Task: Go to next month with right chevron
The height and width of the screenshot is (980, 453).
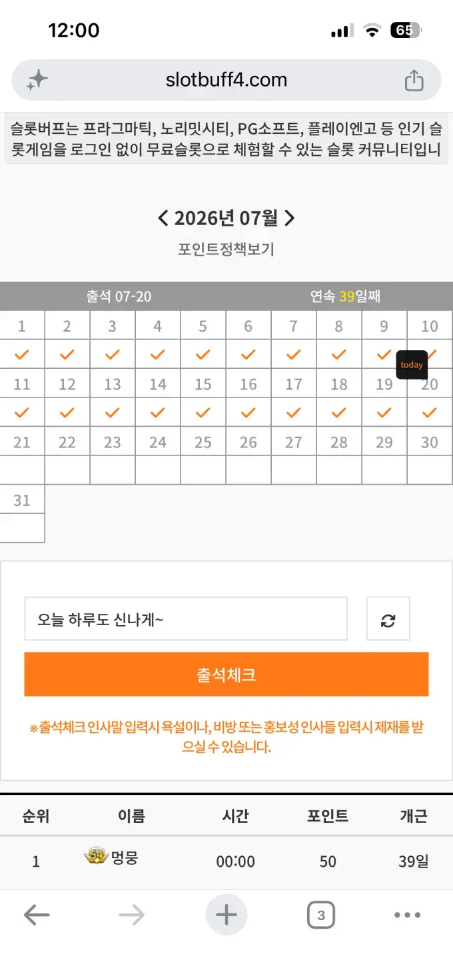Action: pos(289,218)
